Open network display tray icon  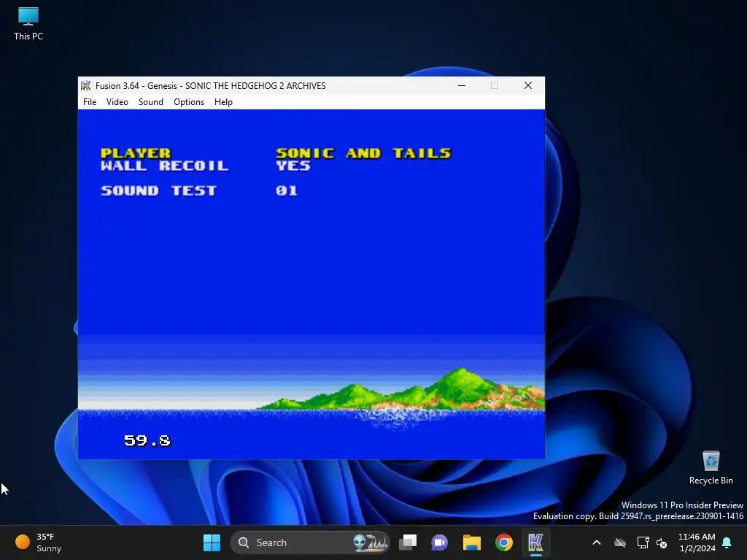tap(643, 542)
